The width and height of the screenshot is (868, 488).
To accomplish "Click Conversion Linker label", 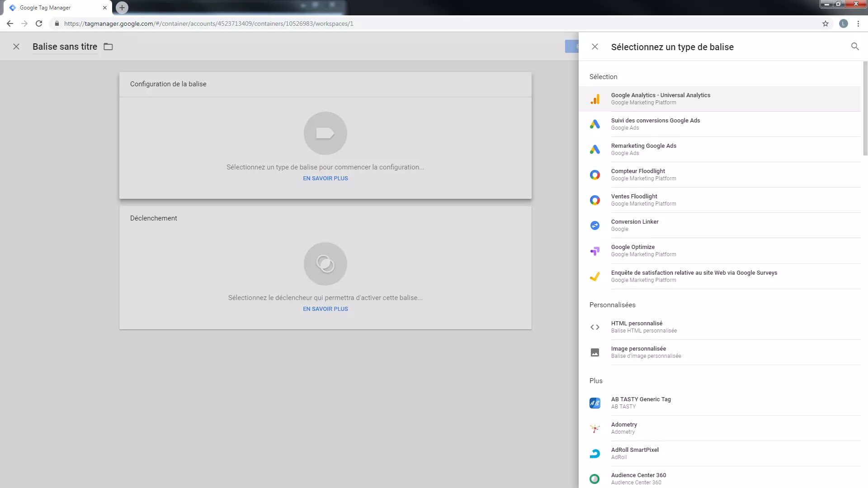I will coord(635,222).
